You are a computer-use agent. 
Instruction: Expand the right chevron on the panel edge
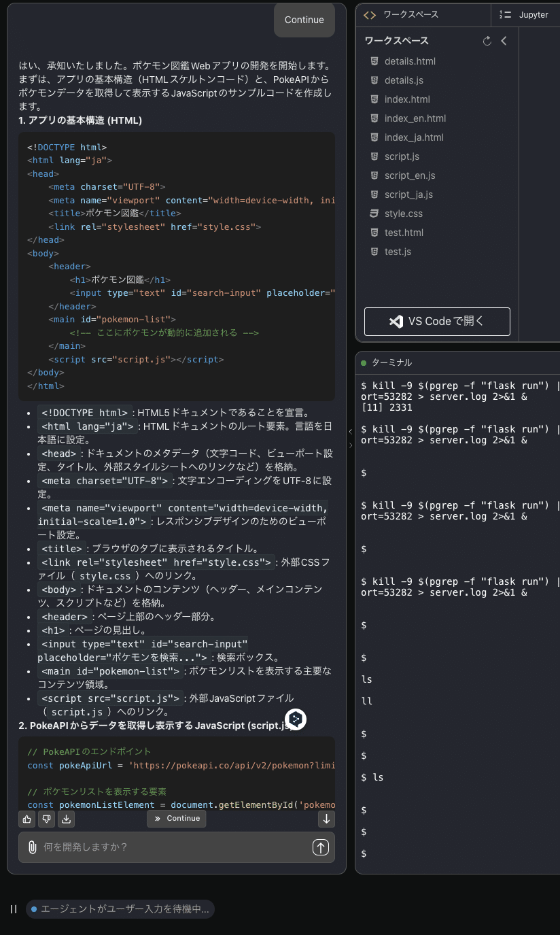(351, 446)
